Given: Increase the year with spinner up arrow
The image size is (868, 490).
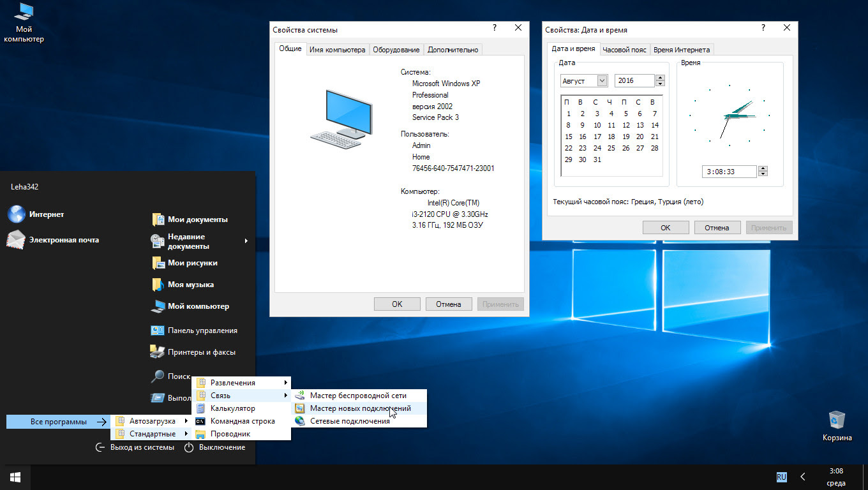Looking at the screenshot, I should click(660, 78).
